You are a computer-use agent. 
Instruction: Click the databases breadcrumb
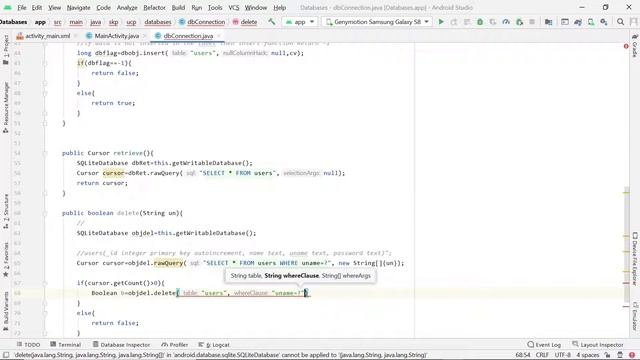[x=158, y=22]
